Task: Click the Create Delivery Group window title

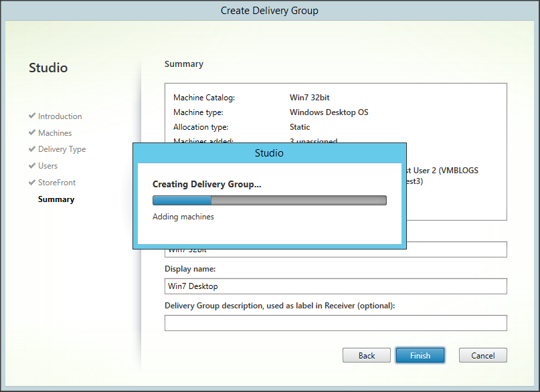Action: click(269, 11)
